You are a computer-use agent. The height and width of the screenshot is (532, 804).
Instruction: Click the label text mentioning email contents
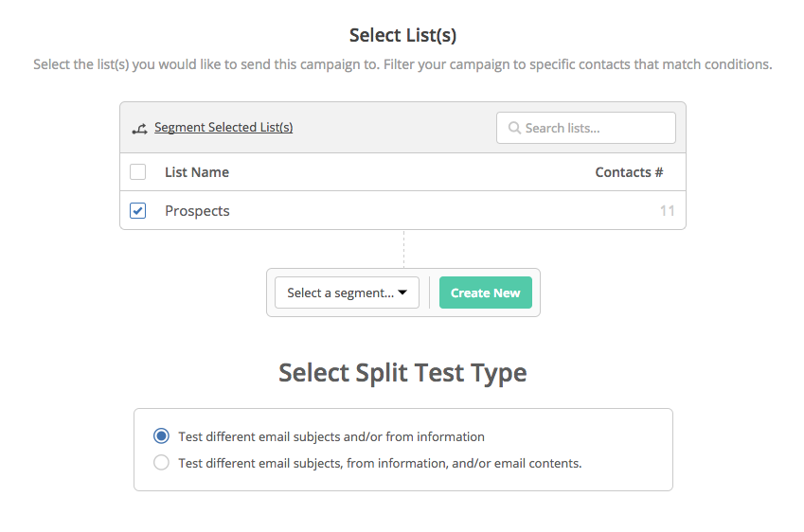point(380,463)
